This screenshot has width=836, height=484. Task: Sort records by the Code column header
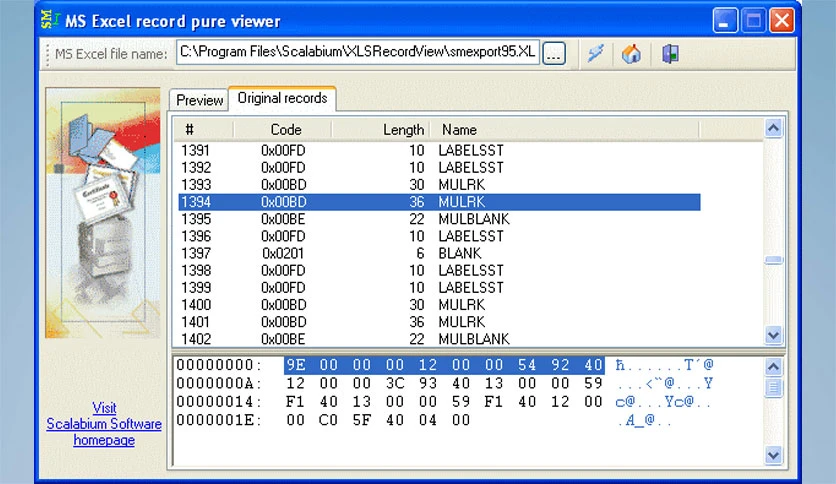pos(283,130)
